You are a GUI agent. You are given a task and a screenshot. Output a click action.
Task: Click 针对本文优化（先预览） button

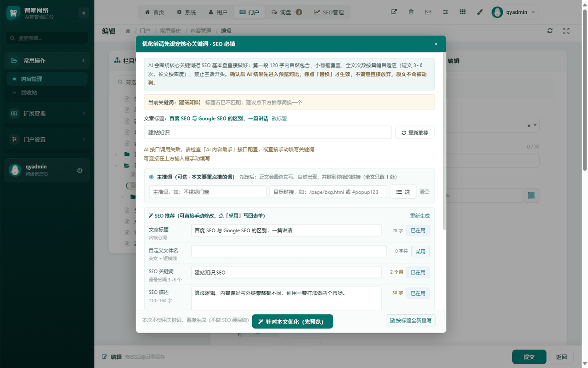[292, 322]
